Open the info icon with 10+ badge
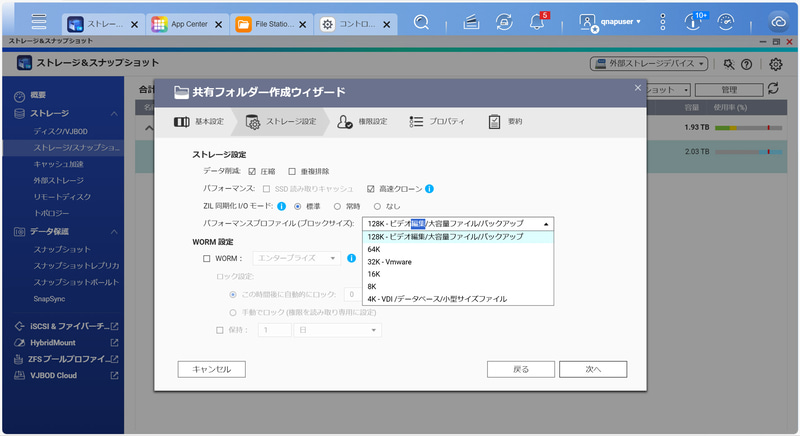This screenshot has width=800, height=436. tap(694, 21)
